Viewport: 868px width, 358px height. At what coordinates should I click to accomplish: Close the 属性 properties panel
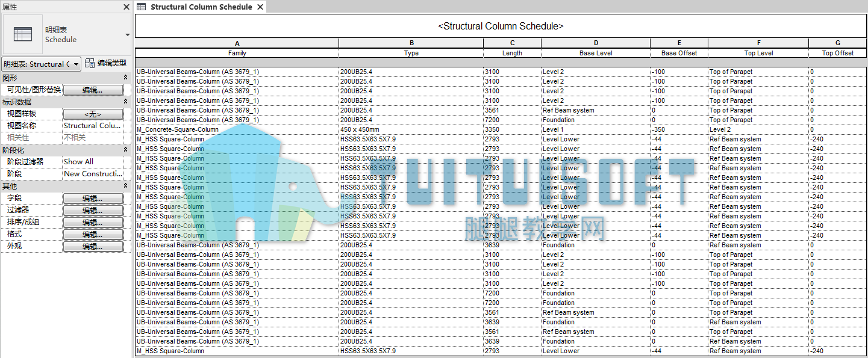[x=126, y=7]
